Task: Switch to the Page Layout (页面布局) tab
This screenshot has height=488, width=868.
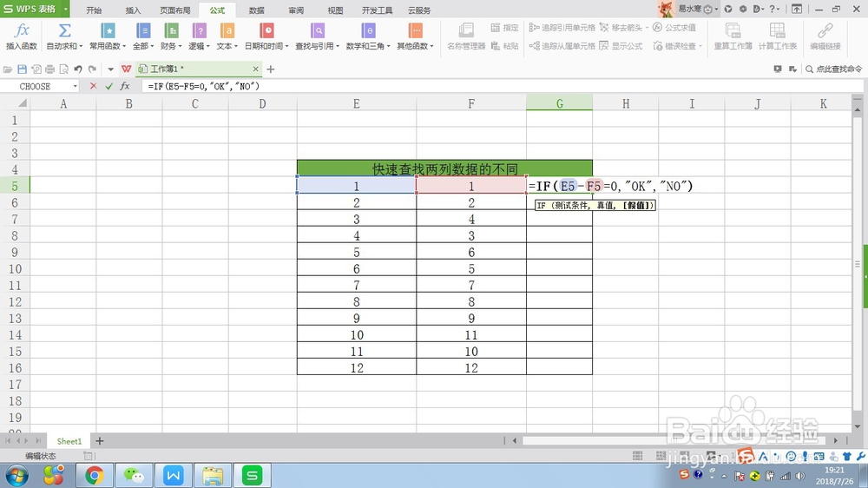Action: click(x=175, y=10)
